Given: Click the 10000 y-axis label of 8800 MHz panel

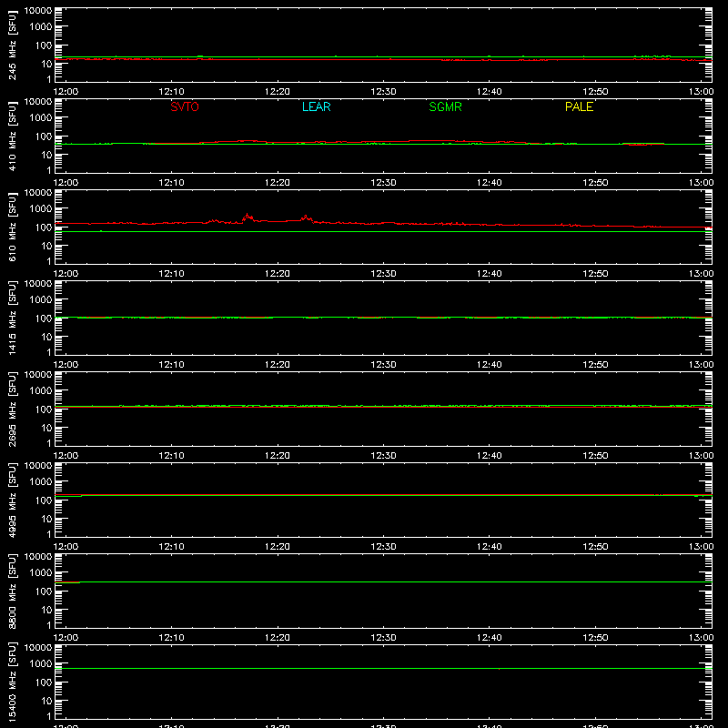Looking at the screenshot, I should point(38,557).
